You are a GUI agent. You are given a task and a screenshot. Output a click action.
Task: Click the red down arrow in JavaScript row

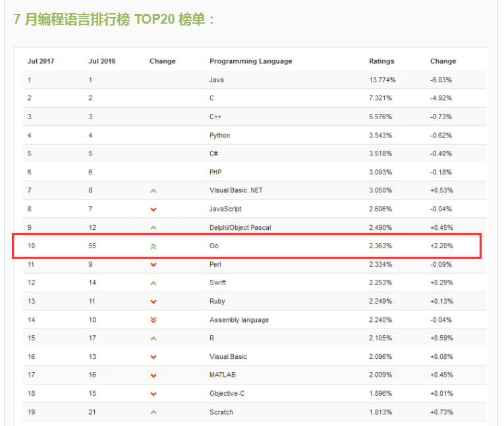[x=154, y=209]
